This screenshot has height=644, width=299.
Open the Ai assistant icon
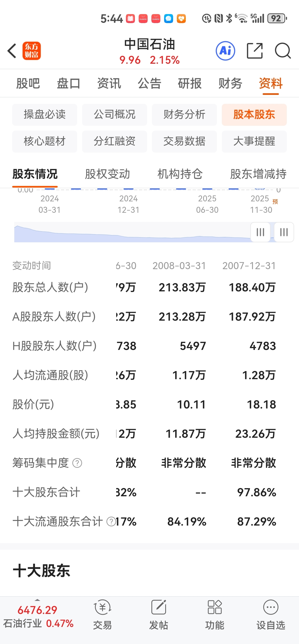225,51
